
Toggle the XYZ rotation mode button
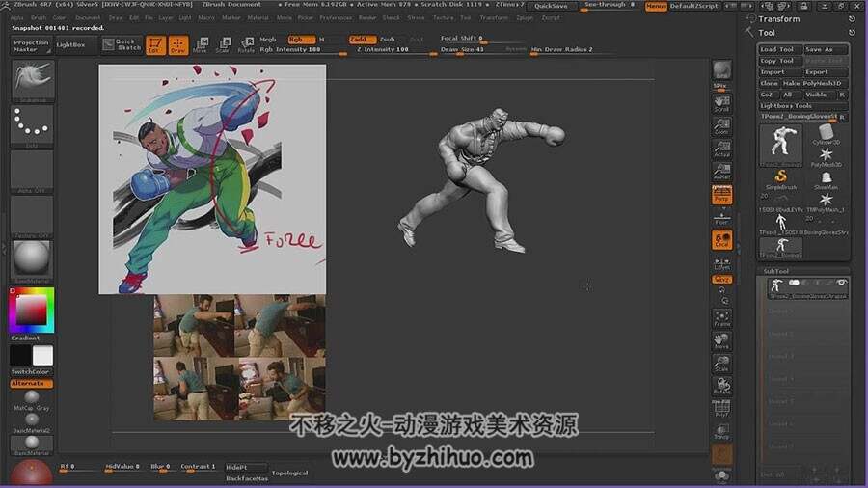pyautogui.click(x=721, y=280)
